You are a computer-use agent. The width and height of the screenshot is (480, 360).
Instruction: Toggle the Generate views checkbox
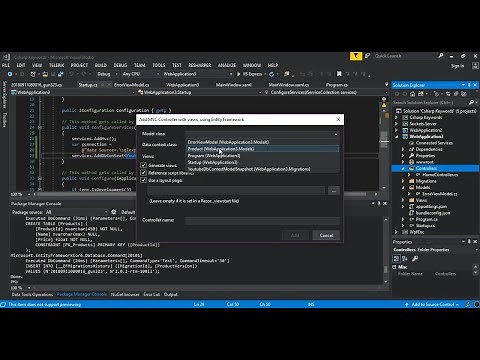pos(143,165)
